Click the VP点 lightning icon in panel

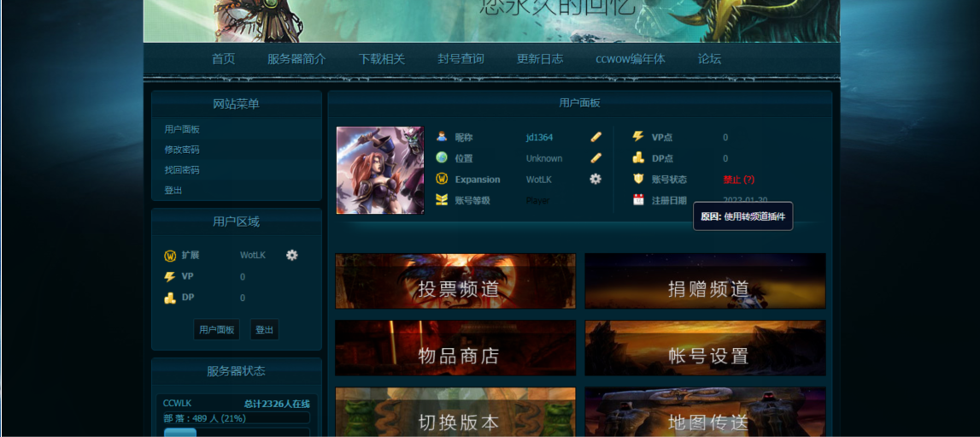638,136
